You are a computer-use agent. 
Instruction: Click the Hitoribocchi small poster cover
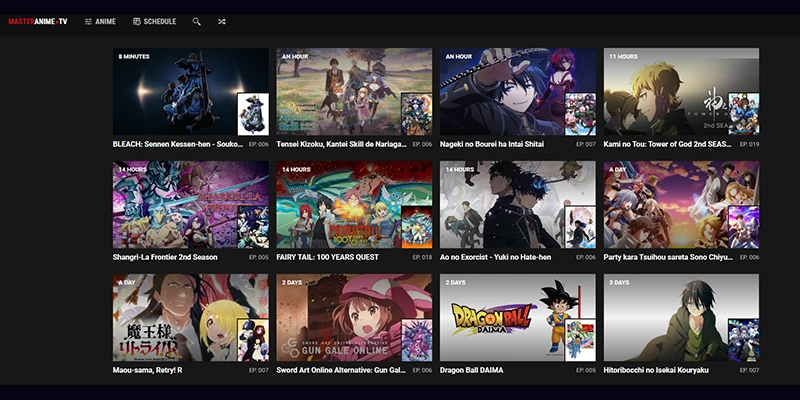743,340
